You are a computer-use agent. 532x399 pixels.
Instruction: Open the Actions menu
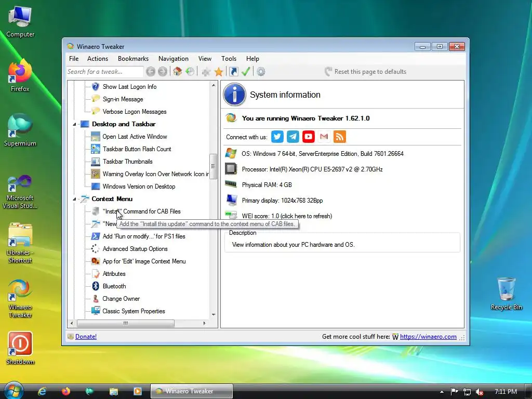98,59
